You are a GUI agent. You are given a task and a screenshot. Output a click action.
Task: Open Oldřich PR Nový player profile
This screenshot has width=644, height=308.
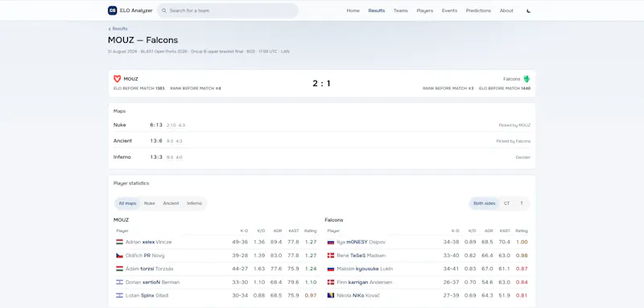(x=145, y=256)
